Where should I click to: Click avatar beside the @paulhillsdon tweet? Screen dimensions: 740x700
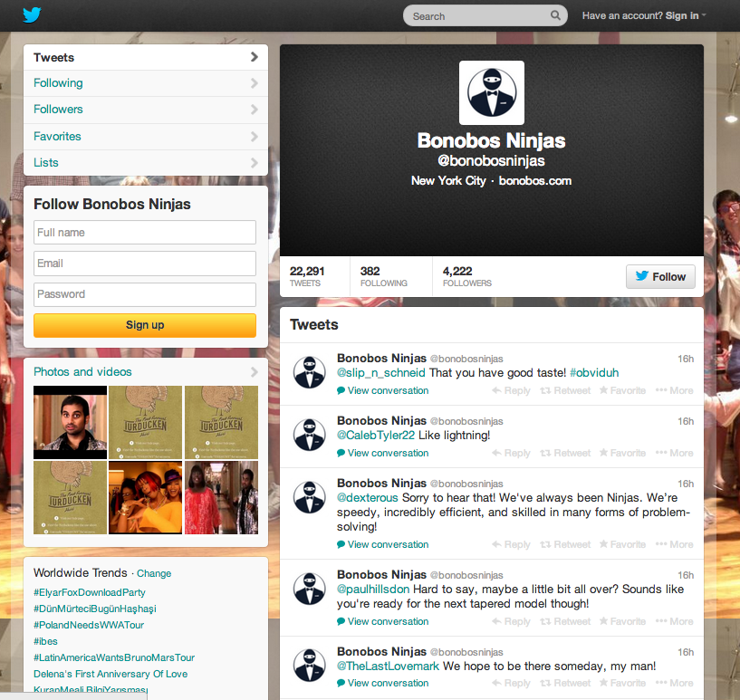310,589
